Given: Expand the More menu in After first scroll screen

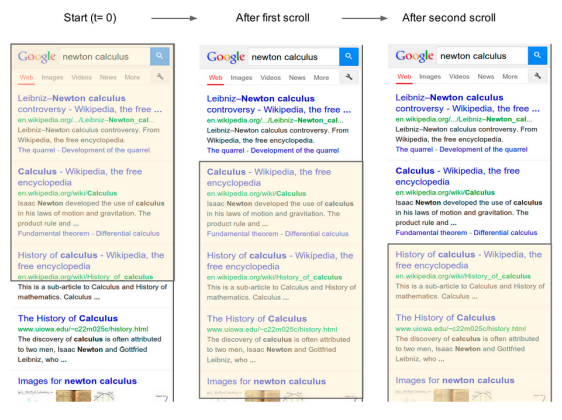Looking at the screenshot, I should point(321,78).
